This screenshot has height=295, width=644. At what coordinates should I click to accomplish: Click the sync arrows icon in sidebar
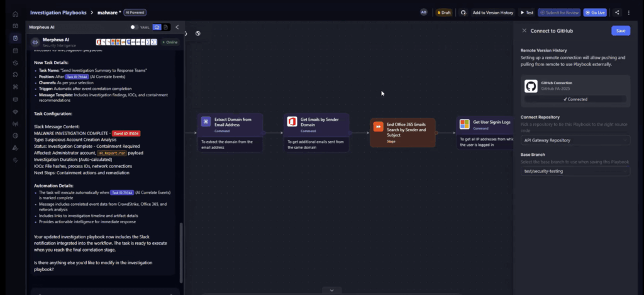(15, 63)
